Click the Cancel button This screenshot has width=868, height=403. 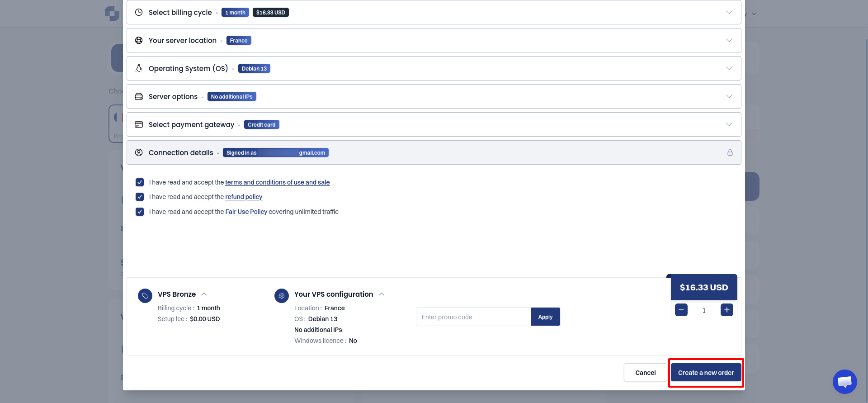click(x=646, y=373)
